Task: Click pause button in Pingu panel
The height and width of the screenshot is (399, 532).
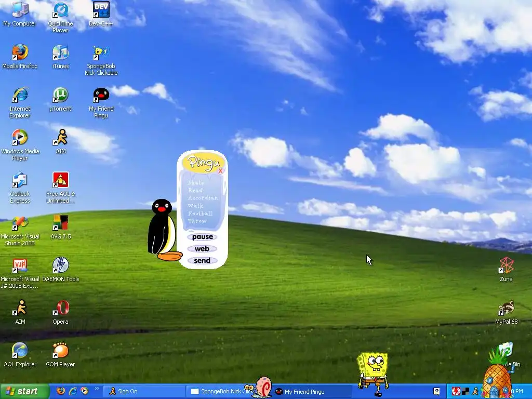Action: (x=203, y=237)
